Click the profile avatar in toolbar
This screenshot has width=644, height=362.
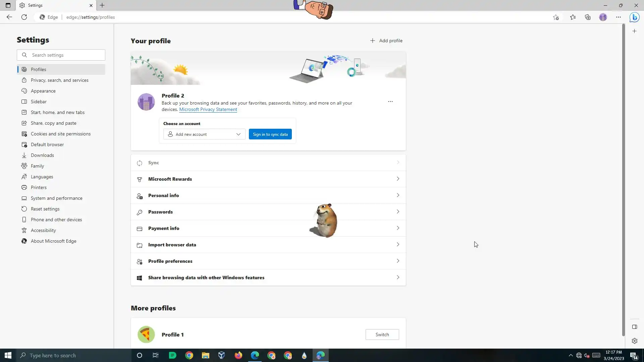603,17
